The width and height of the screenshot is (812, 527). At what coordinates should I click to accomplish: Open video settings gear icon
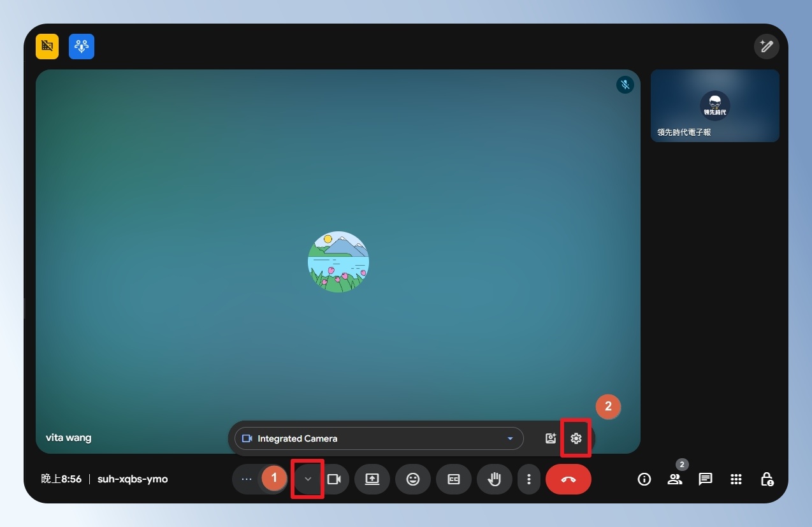point(576,438)
